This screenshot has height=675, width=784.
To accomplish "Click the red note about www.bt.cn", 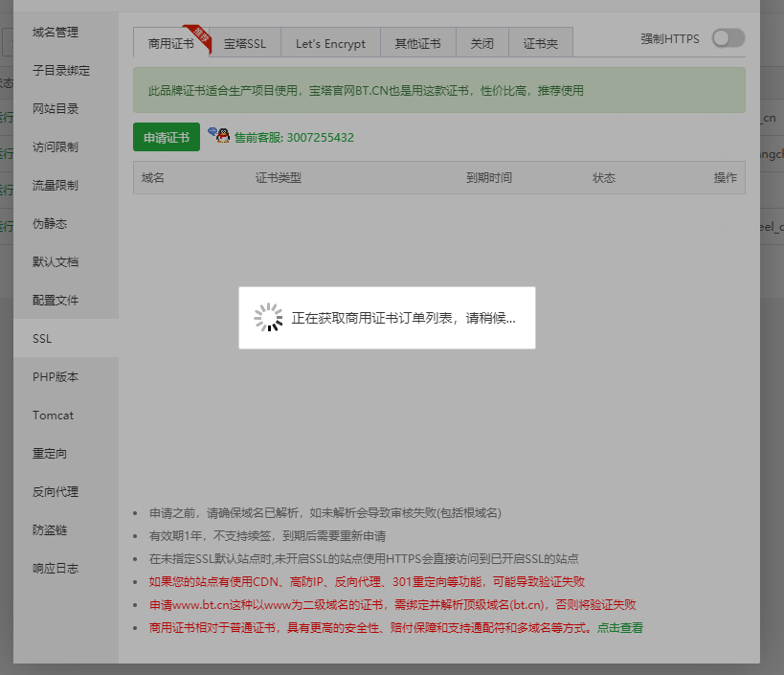I will tap(392, 605).
